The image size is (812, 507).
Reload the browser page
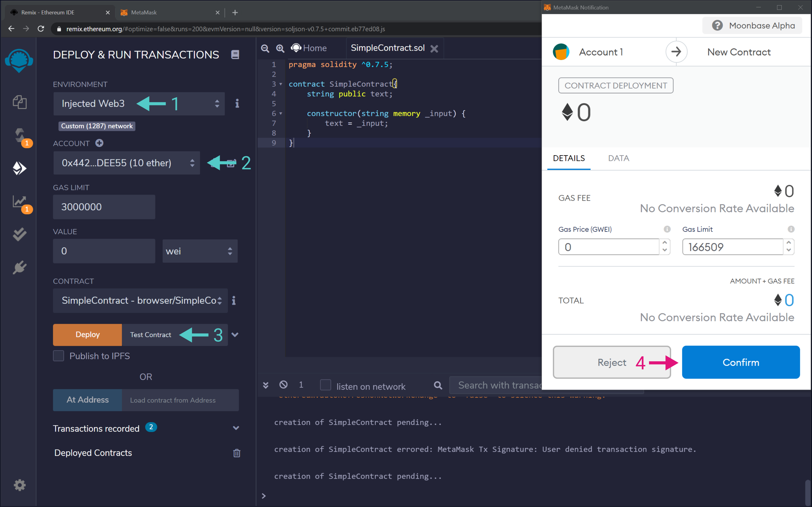[x=41, y=29]
